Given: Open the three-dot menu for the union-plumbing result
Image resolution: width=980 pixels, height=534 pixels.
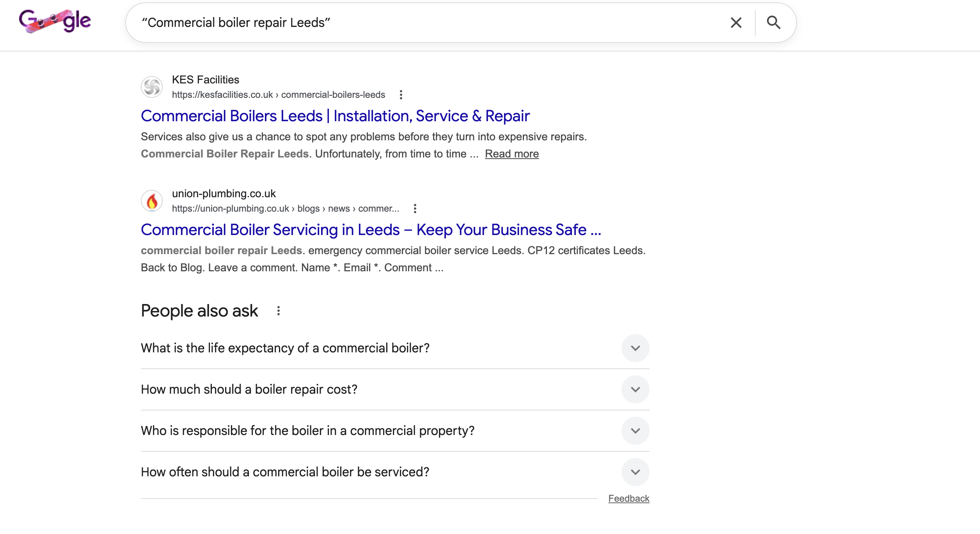Looking at the screenshot, I should point(415,209).
